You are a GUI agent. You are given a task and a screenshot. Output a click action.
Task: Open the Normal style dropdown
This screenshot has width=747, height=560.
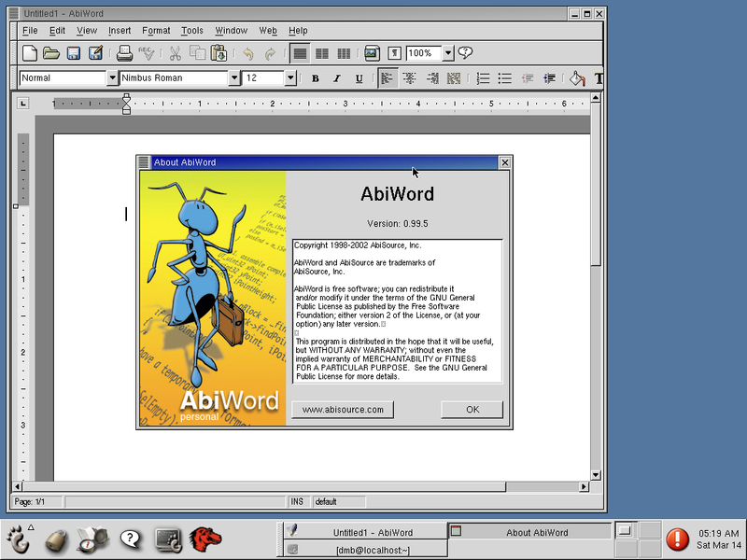point(112,78)
